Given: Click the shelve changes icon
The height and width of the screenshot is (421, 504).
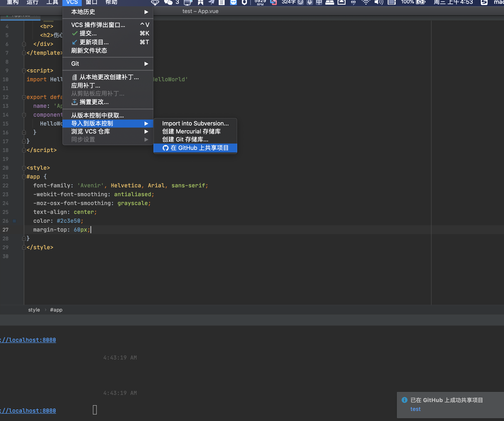Looking at the screenshot, I should 75,102.
